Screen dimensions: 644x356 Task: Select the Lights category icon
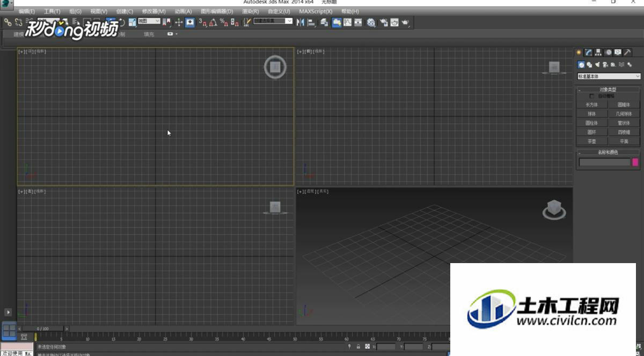pos(597,64)
